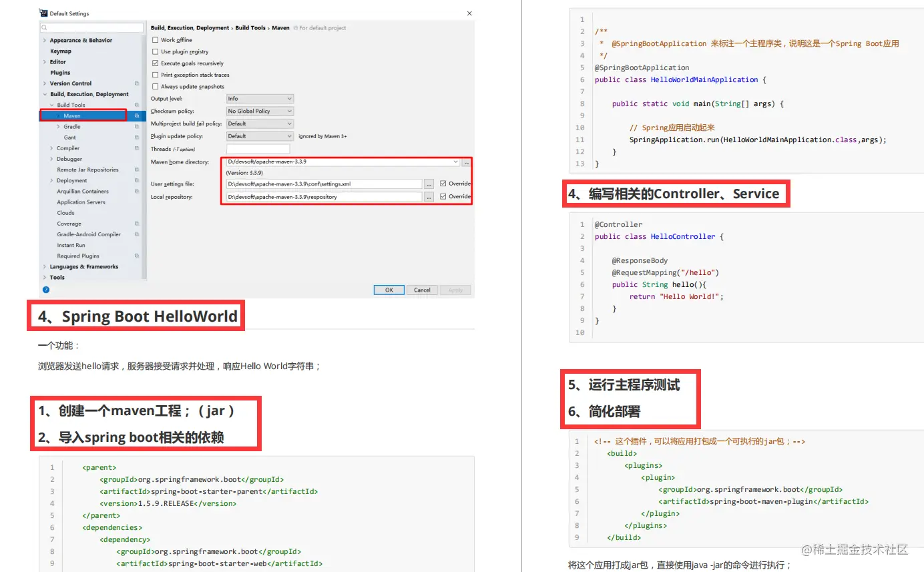Click Build, Execution, Deployment in the breadcrumb

190,28
